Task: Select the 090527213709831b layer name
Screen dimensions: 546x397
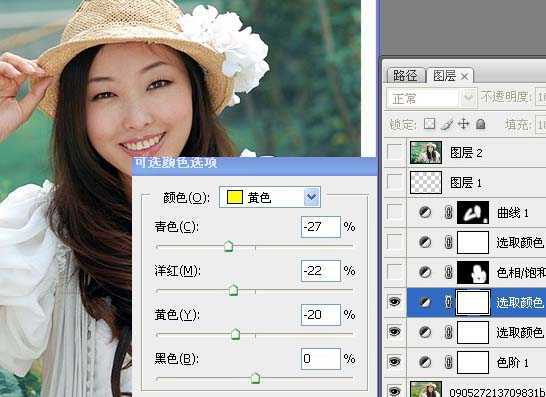Action: pos(498,391)
